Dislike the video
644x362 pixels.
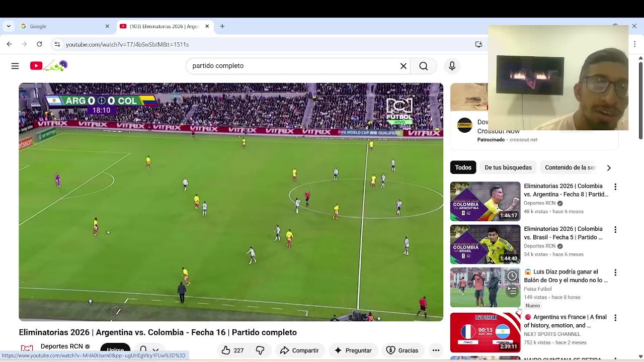[x=260, y=350]
